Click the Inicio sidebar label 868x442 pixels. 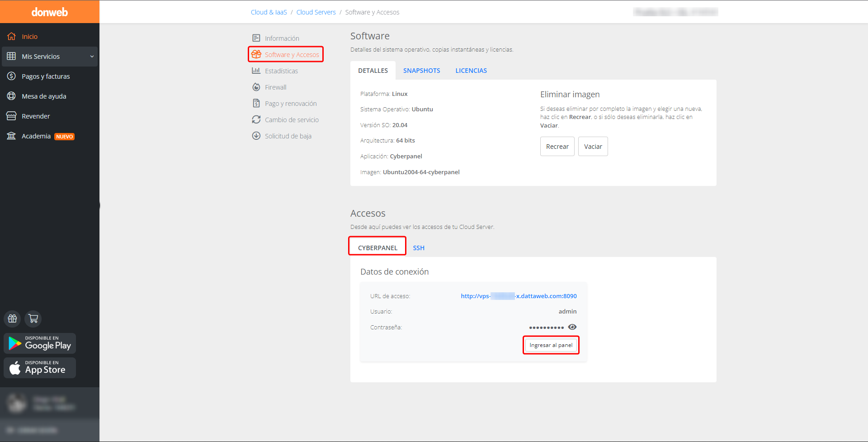[30, 37]
